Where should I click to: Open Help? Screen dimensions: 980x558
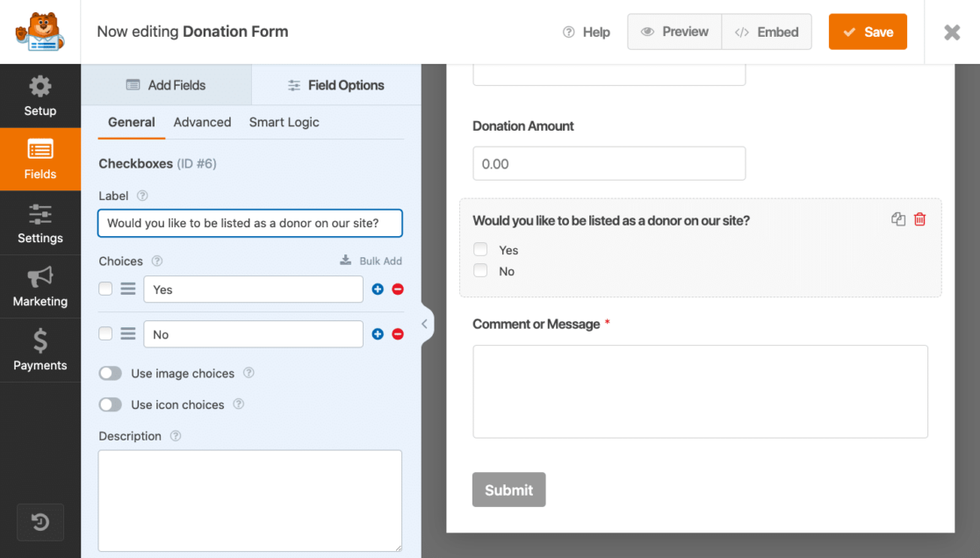(587, 32)
